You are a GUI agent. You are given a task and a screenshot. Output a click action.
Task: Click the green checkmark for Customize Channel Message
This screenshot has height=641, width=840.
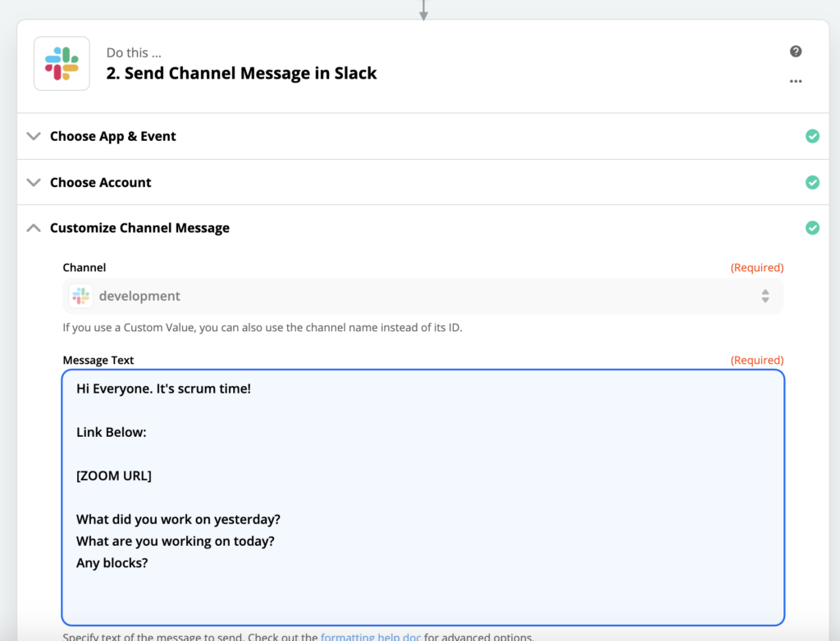click(x=812, y=228)
